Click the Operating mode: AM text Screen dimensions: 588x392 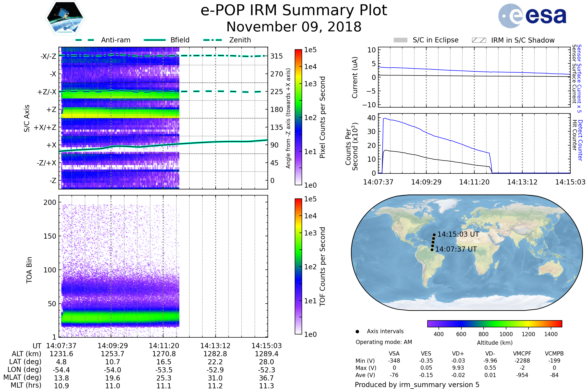click(384, 342)
